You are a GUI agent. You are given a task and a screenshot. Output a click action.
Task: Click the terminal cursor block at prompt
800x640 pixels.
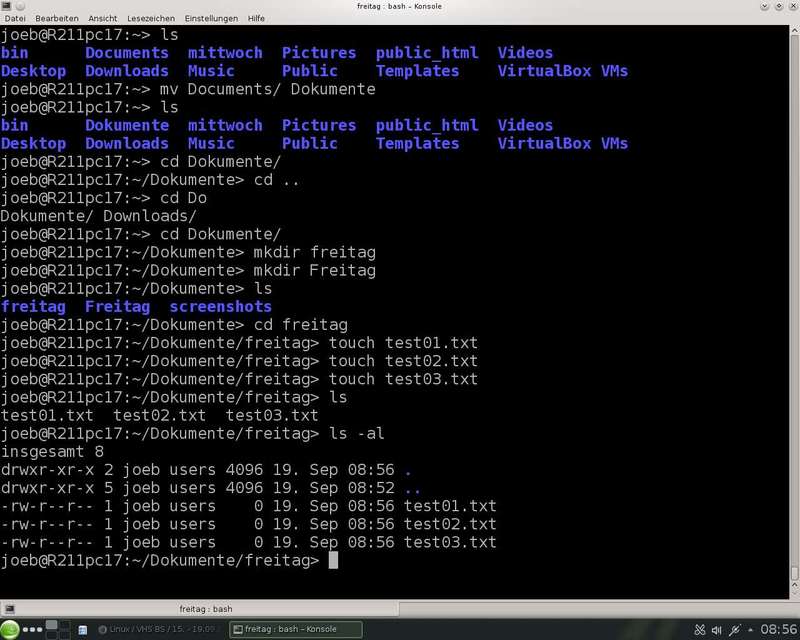[x=333, y=560]
